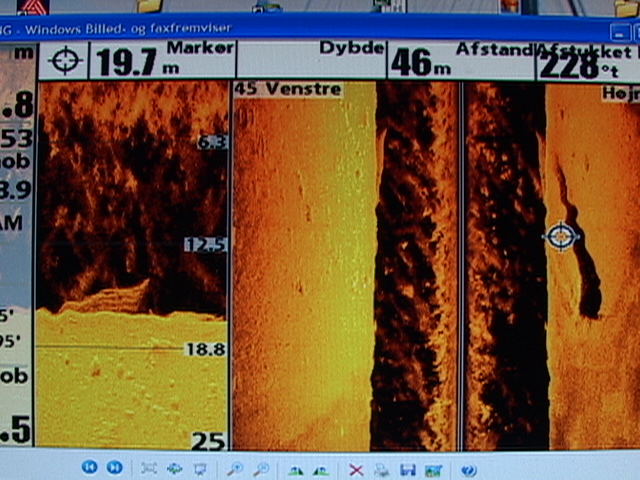Click the crosshair marker on the right sonar panel

click(561, 236)
